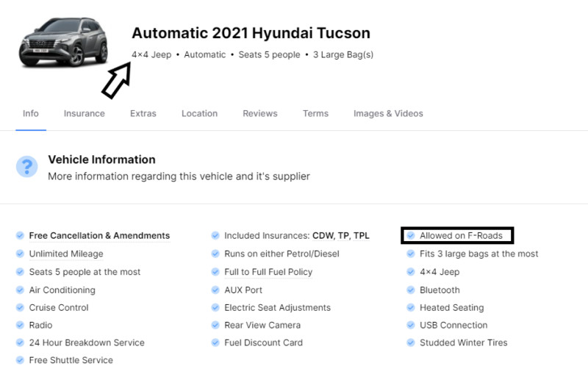The height and width of the screenshot is (377, 588).
Task: Click check icon beside Allowed on F-Roads
Action: (411, 235)
